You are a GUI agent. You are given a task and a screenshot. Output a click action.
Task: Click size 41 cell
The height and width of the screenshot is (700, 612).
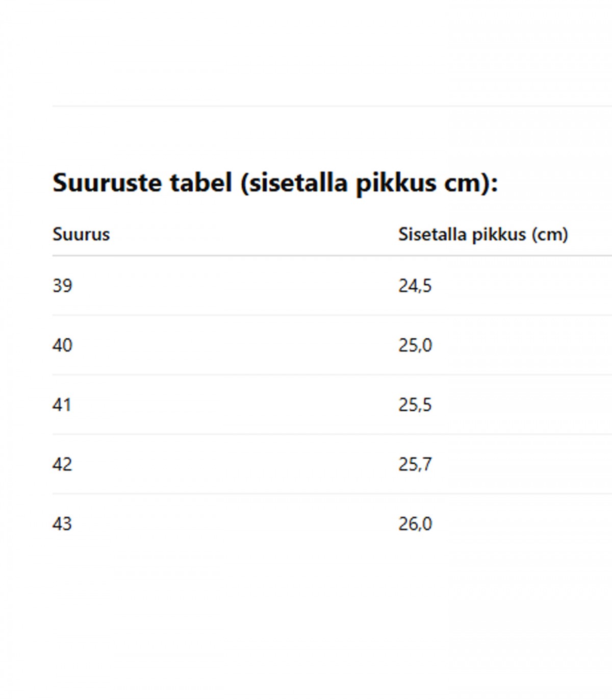62,405
